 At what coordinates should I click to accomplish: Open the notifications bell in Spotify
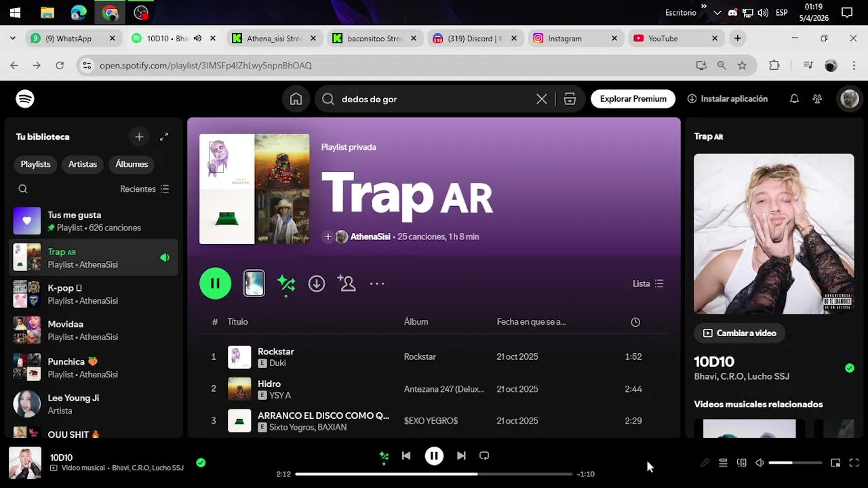(794, 99)
